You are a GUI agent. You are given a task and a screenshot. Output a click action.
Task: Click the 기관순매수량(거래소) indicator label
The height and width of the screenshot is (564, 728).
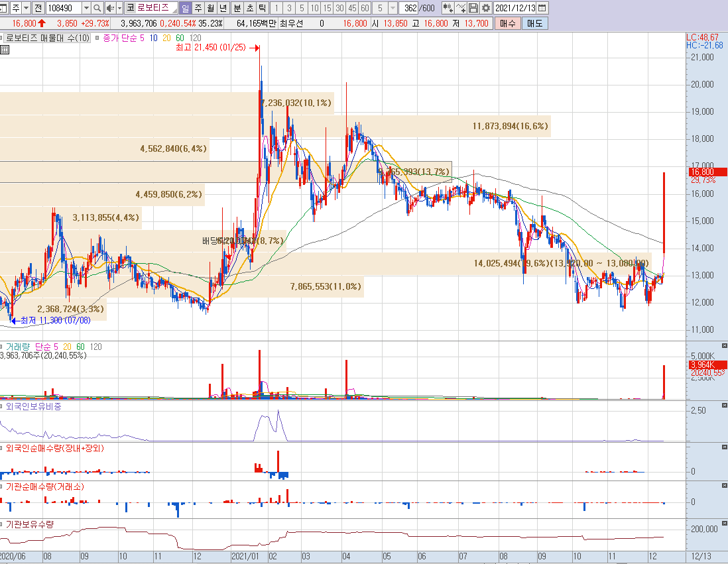(45, 486)
